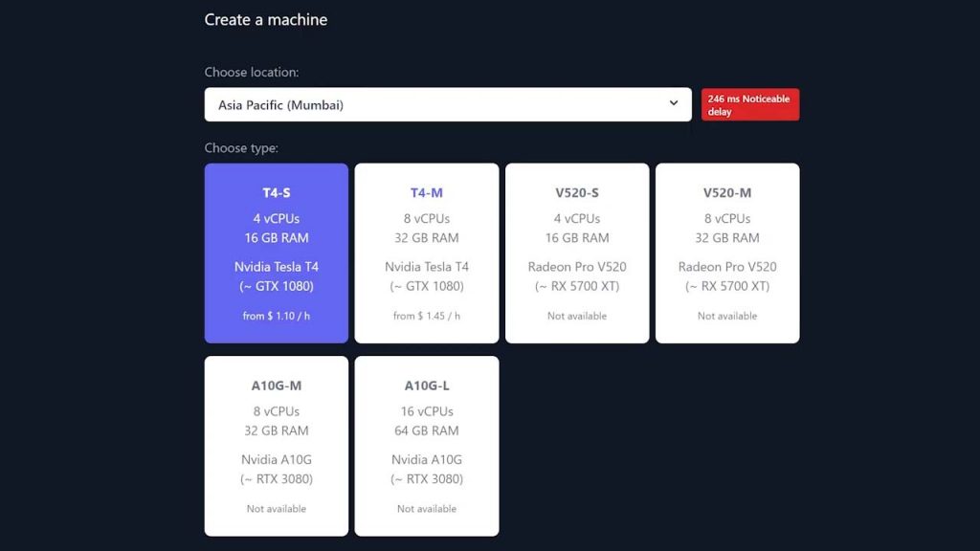
Task: Click the 'Create a machine' heading
Action: [x=266, y=19]
